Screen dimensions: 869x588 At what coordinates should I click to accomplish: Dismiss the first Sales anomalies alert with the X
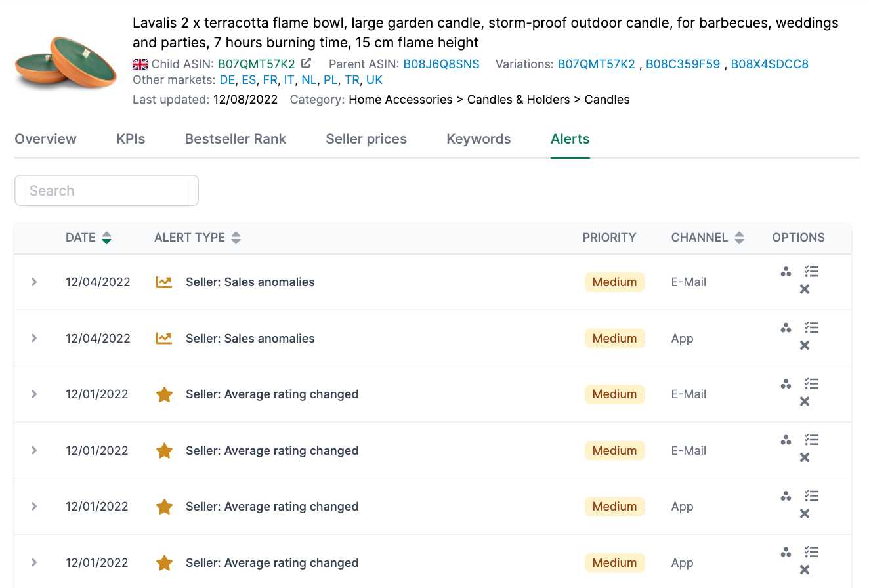(804, 289)
